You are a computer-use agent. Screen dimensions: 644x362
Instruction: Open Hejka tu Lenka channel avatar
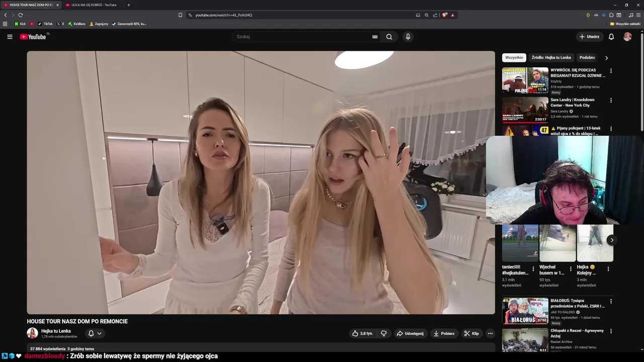[32, 333]
